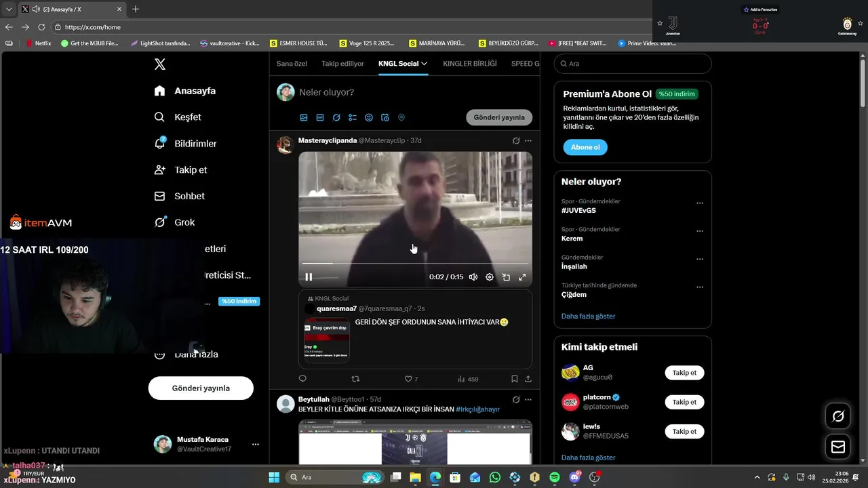The width and height of the screenshot is (868, 488).
Task: Click the greyed Gönderi yayınla compose button
Action: [499, 117]
